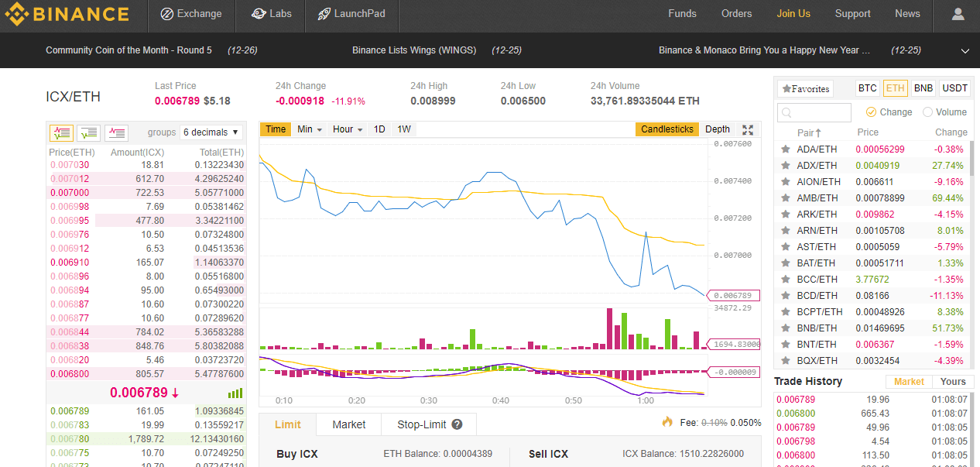980x467 pixels.
Task: Expand the chart to fullscreen
Action: tap(747, 129)
